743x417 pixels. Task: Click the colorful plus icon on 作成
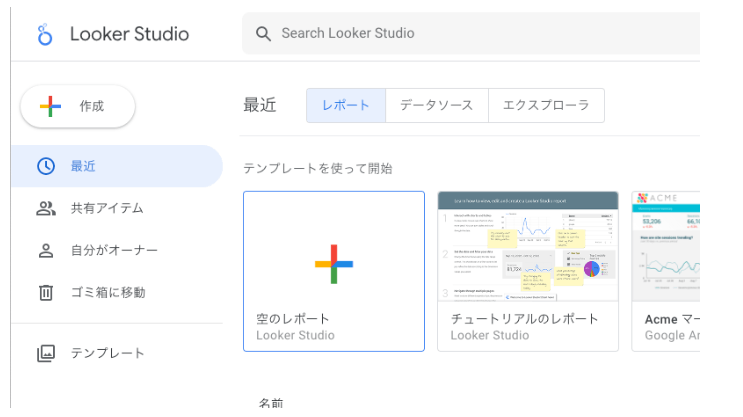(x=50, y=106)
